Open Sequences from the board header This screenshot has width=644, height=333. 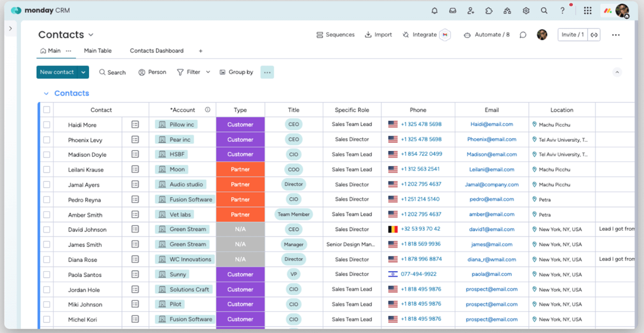[x=335, y=35]
